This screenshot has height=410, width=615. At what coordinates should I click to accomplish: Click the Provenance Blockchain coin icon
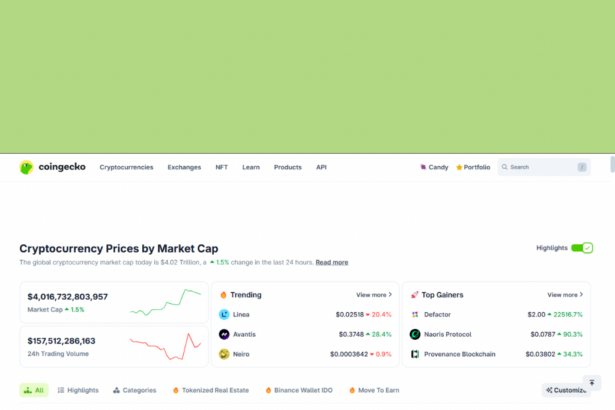click(x=415, y=354)
